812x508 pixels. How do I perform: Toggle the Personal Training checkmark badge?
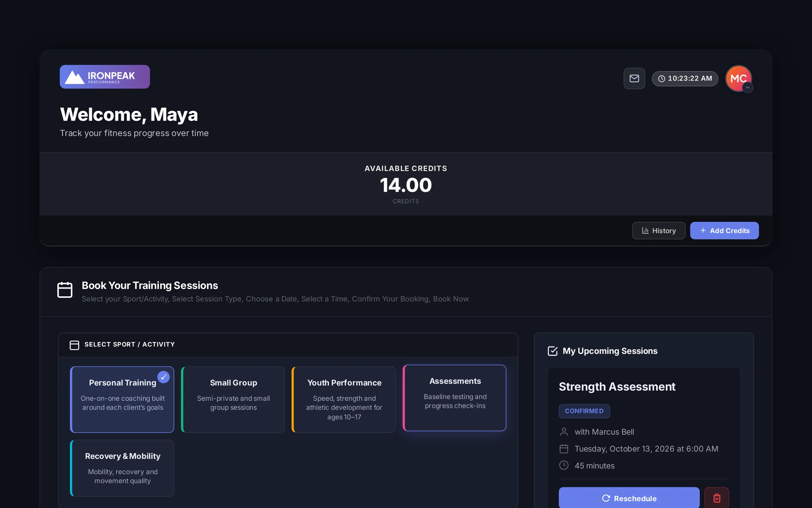tap(163, 377)
